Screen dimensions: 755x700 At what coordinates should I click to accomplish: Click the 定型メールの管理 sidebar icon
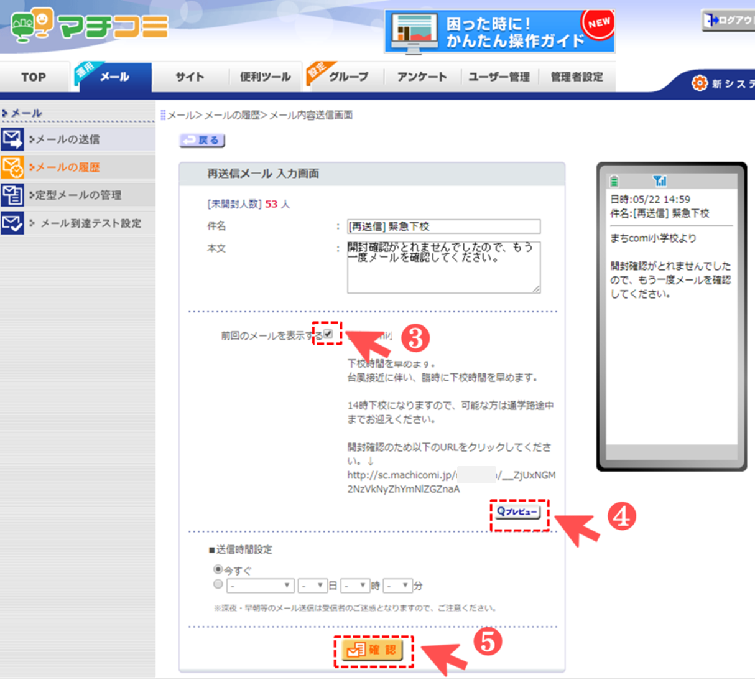point(12,195)
